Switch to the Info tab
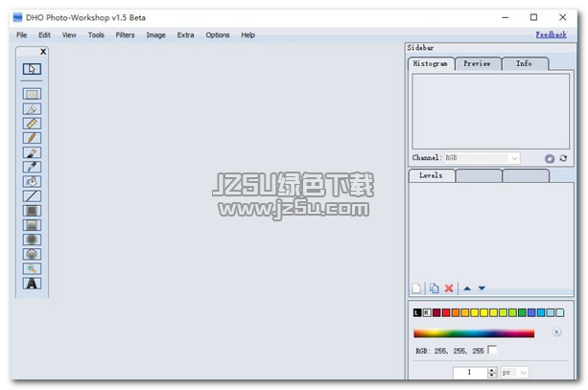 (525, 63)
